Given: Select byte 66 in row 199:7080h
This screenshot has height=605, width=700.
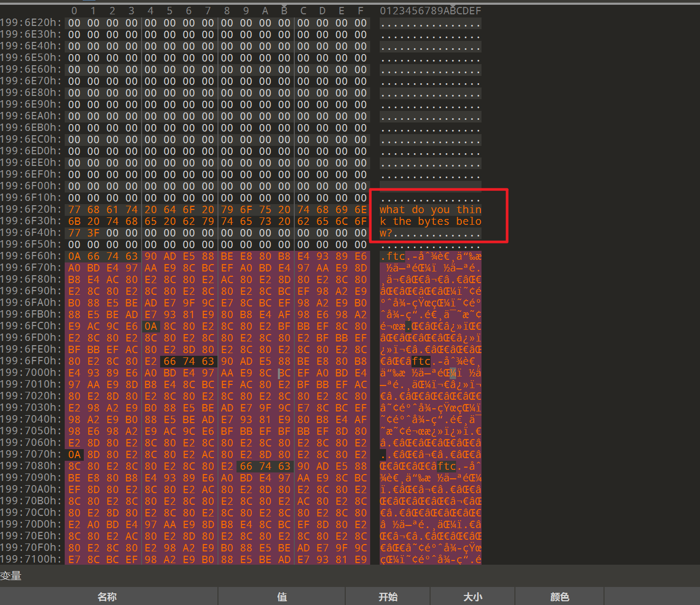Looking at the screenshot, I should click(246, 466).
